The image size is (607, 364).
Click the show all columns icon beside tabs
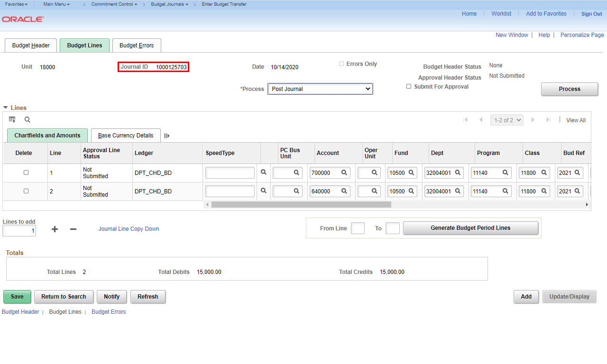pos(167,136)
